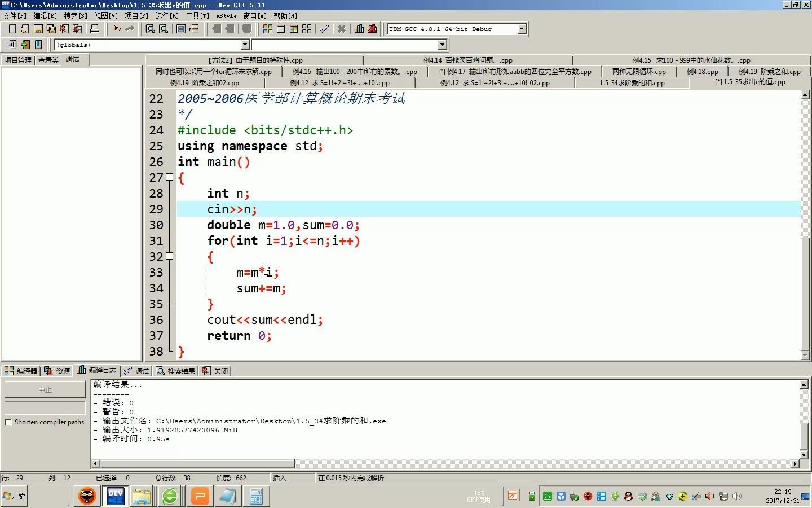The height and width of the screenshot is (508, 812).
Task: Collapse the fold marker at line 32
Action: (x=169, y=256)
